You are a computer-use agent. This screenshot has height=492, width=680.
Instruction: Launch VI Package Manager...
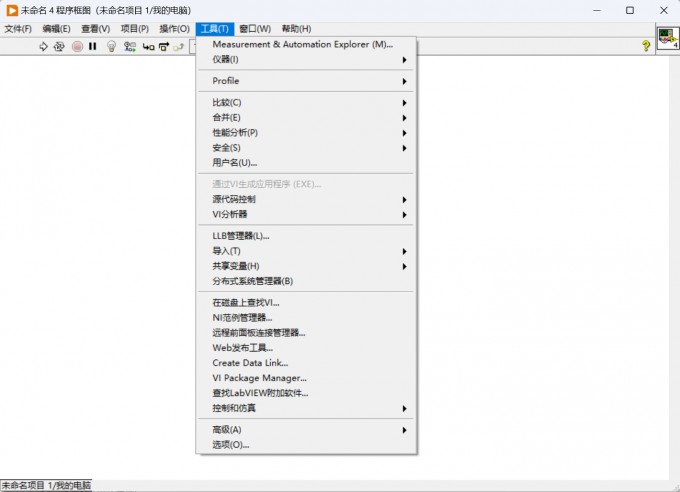tap(306, 378)
